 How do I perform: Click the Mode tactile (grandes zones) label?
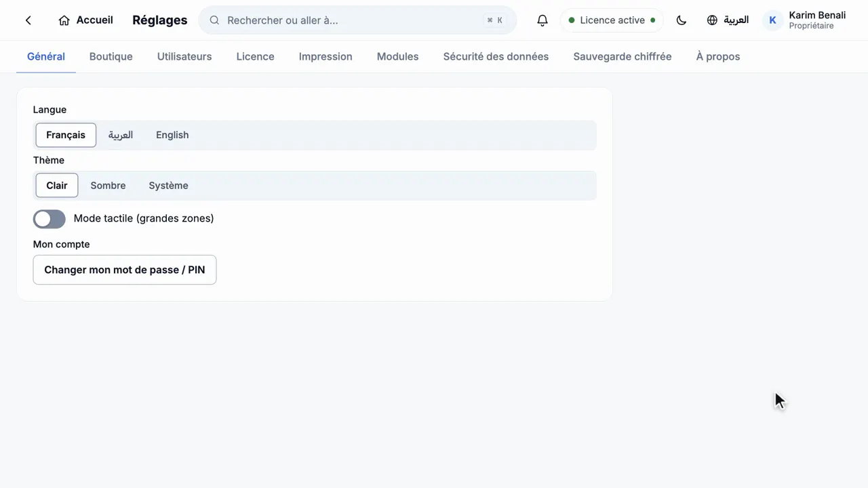144,218
